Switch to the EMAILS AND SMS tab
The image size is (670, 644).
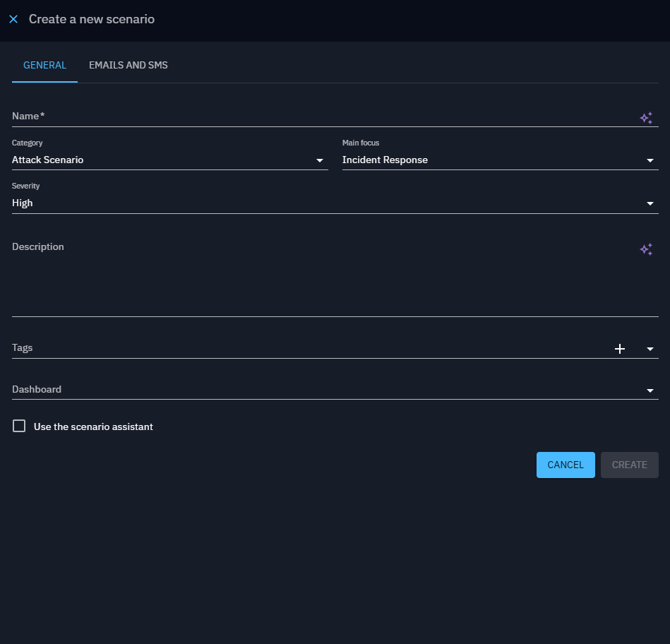[x=128, y=66]
